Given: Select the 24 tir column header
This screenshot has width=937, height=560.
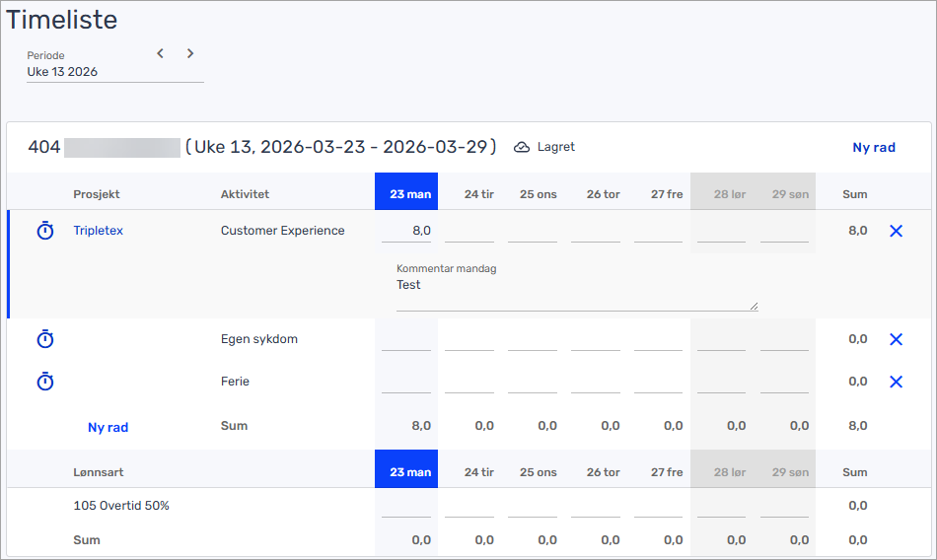Looking at the screenshot, I should click(478, 194).
